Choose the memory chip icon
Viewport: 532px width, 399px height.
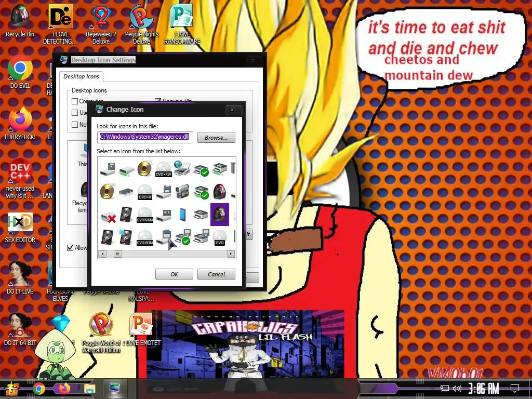(x=126, y=192)
